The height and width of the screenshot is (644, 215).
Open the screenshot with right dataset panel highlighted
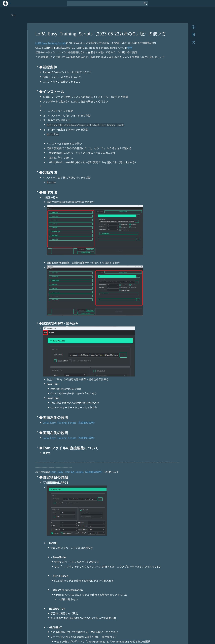95,291
